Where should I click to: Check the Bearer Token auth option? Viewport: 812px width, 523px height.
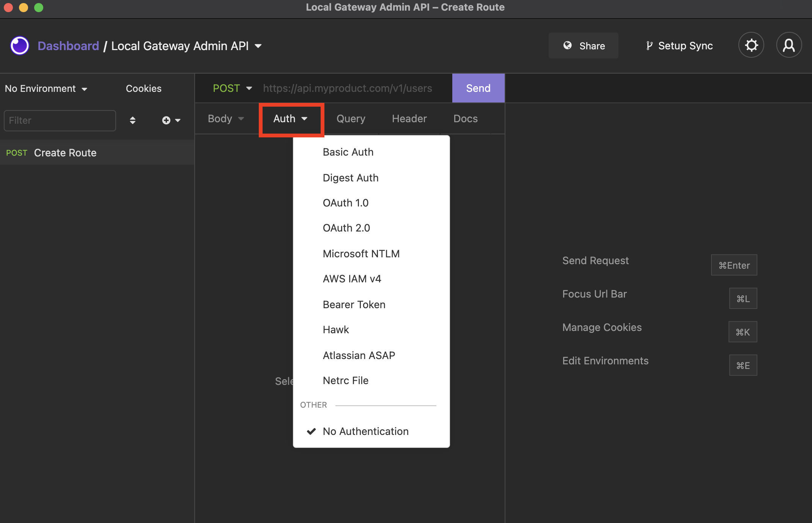tap(354, 304)
